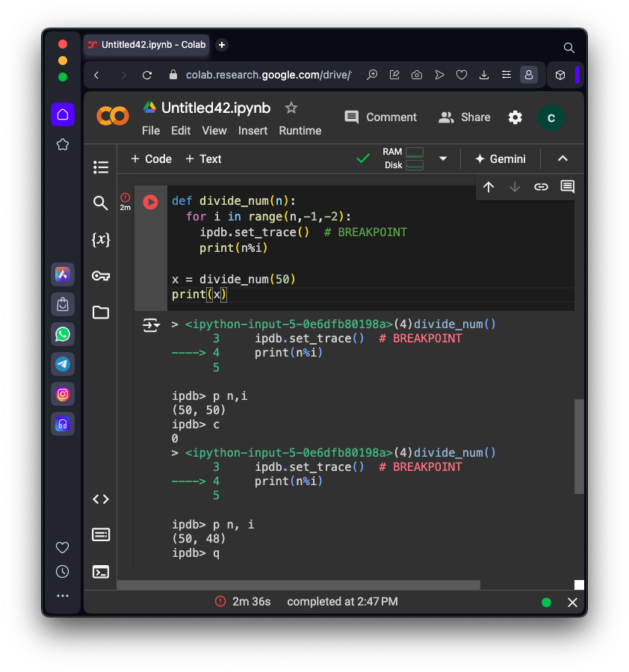
Task: Open WhatsApp from browser sidebar
Action: coord(63,334)
